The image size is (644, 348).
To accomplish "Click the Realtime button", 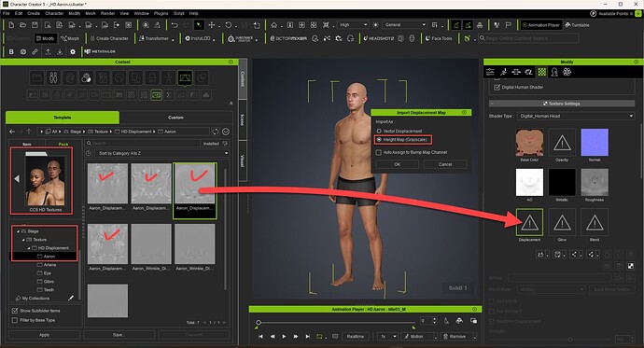I will pyautogui.click(x=356, y=336).
